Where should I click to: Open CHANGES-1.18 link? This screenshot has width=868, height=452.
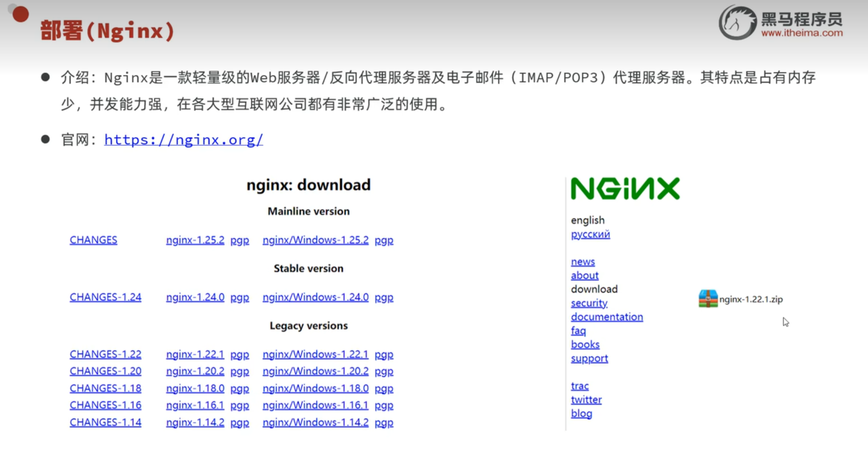point(106,388)
